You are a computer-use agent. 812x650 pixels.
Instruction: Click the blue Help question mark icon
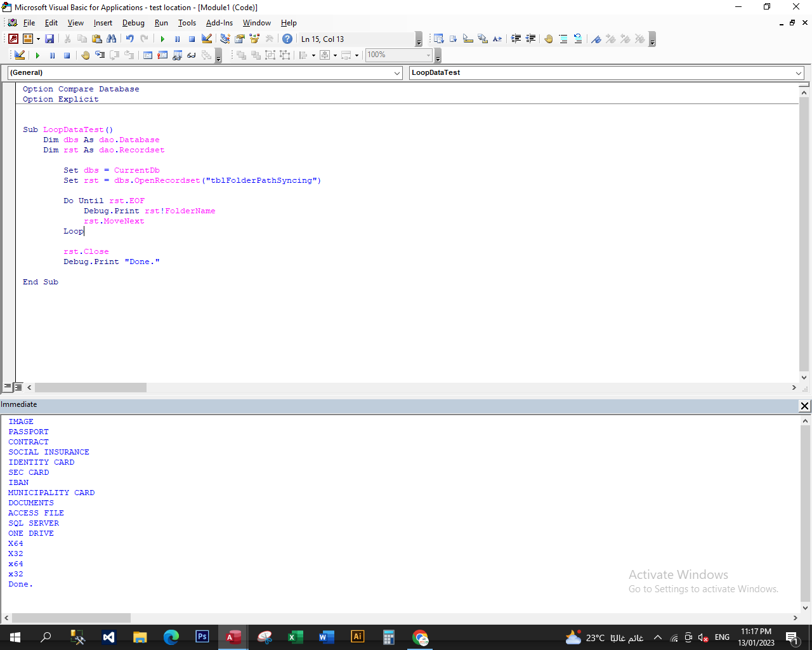(287, 39)
